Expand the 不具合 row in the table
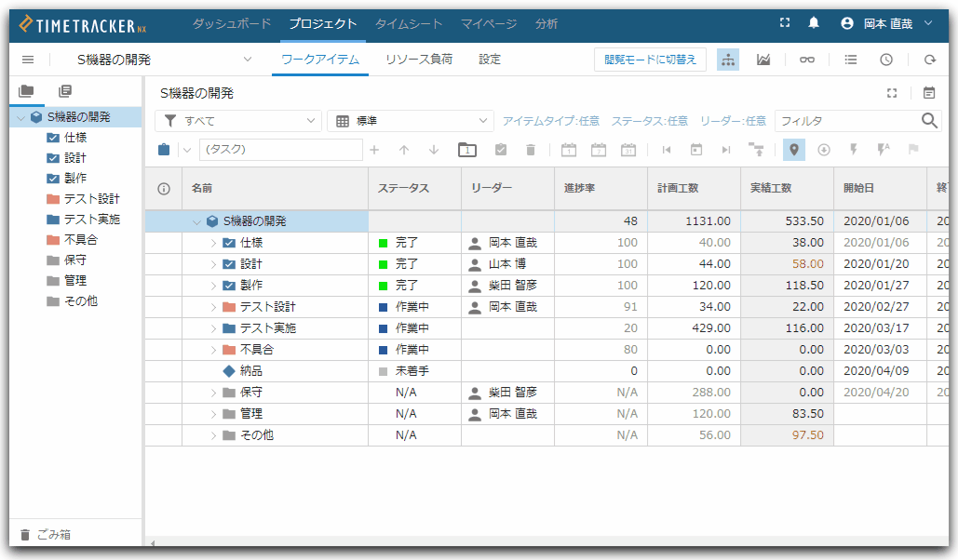 point(213,350)
